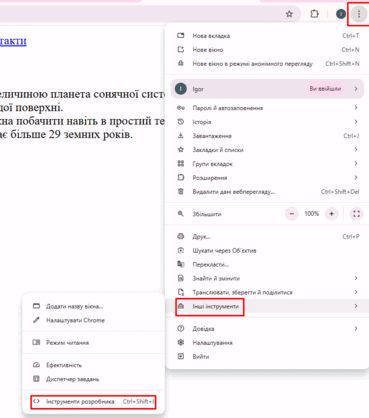Click the 'Ctrl+Shift+Del' shortcut text
Screen dimensions: 369x418
click(x=340, y=192)
